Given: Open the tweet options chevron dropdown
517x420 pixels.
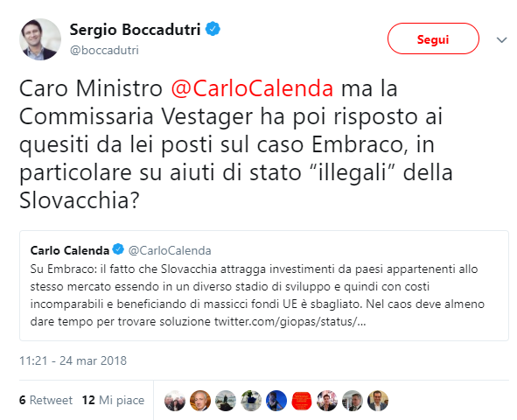Looking at the screenshot, I should click(x=501, y=40).
